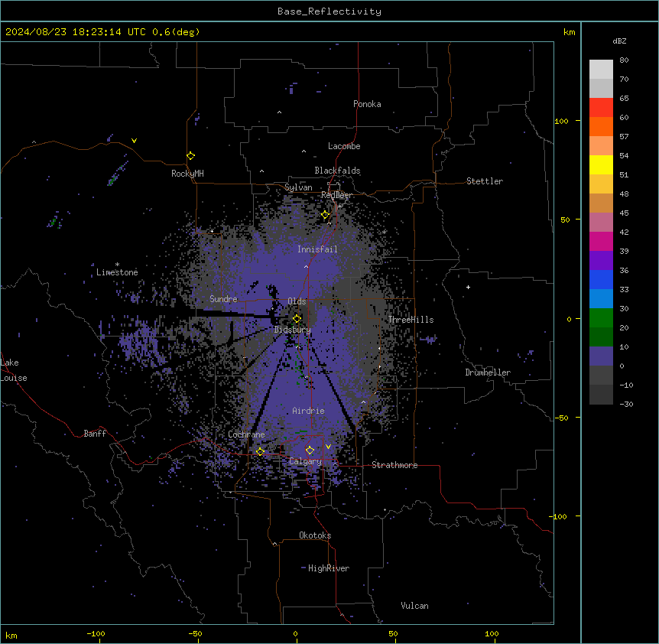Click the RedDeer city label
The image size is (659, 644).
[x=337, y=195]
